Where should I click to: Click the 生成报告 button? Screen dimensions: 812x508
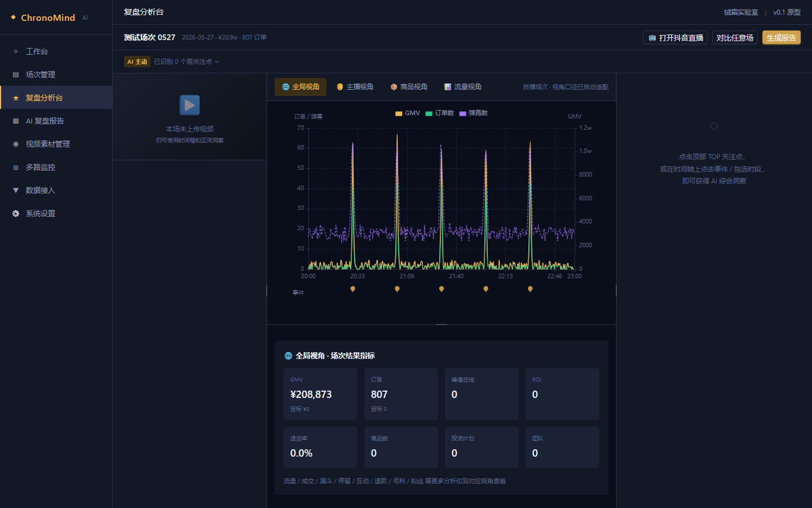pyautogui.click(x=782, y=38)
